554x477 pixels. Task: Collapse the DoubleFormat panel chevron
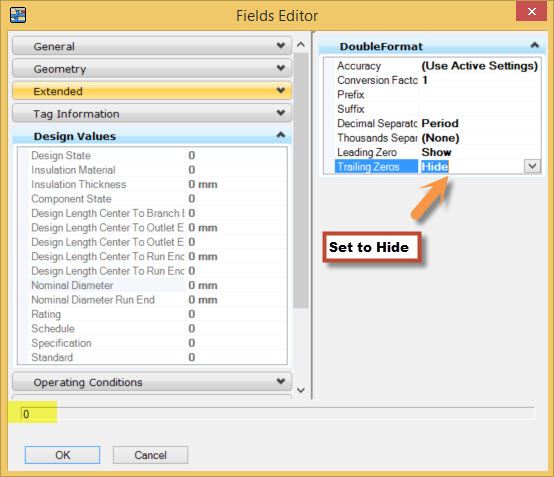[535, 45]
